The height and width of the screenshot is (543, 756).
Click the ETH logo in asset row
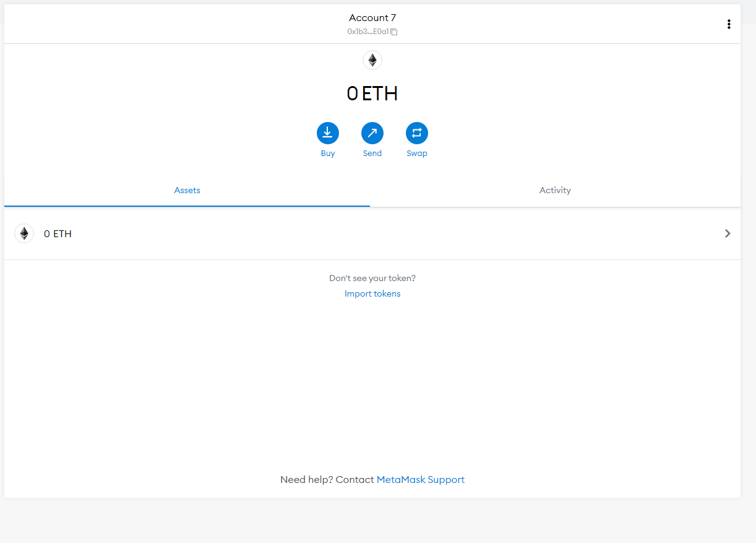pos(24,233)
